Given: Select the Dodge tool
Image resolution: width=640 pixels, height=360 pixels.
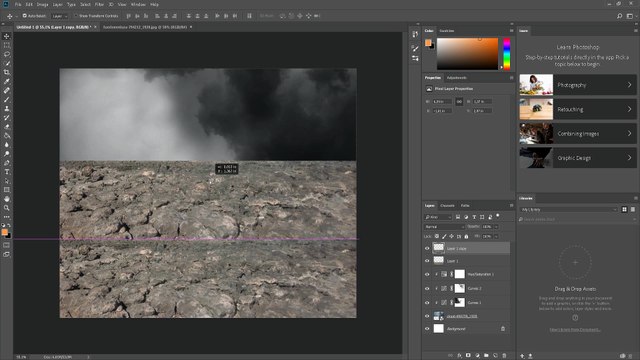Looking at the screenshot, I should (7, 153).
